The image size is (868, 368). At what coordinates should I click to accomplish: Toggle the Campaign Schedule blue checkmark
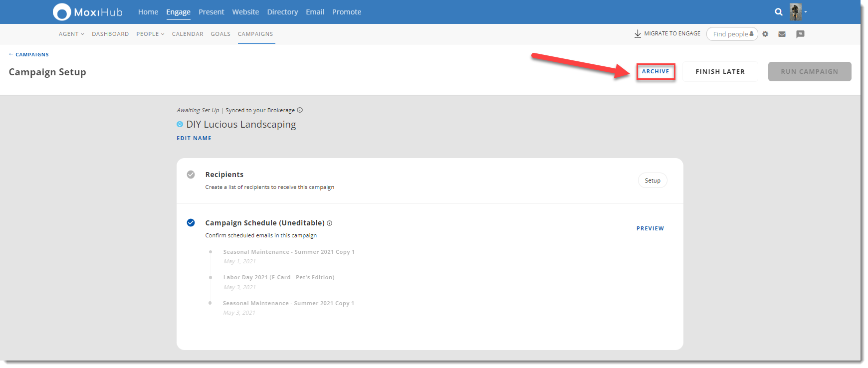191,223
